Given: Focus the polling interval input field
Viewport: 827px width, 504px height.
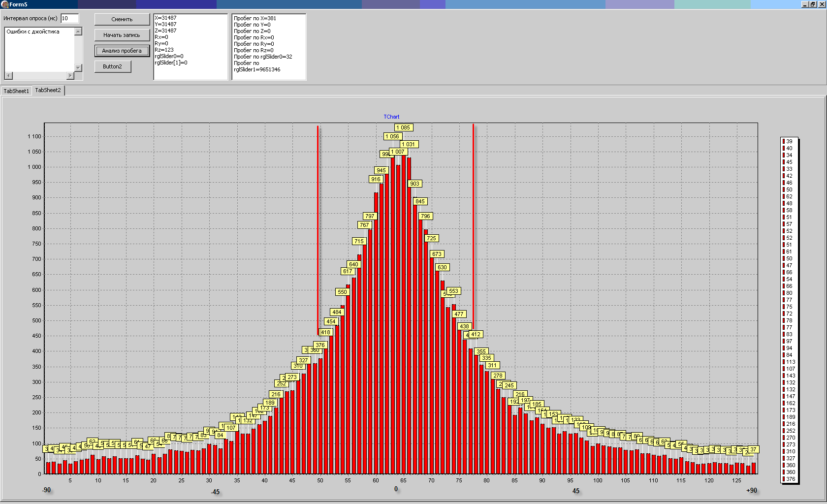Looking at the screenshot, I should tap(69, 19).
